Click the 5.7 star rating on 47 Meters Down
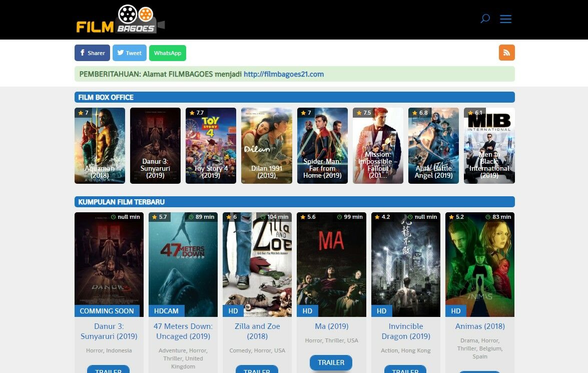Screen dimensions: 588x373 pos(159,217)
